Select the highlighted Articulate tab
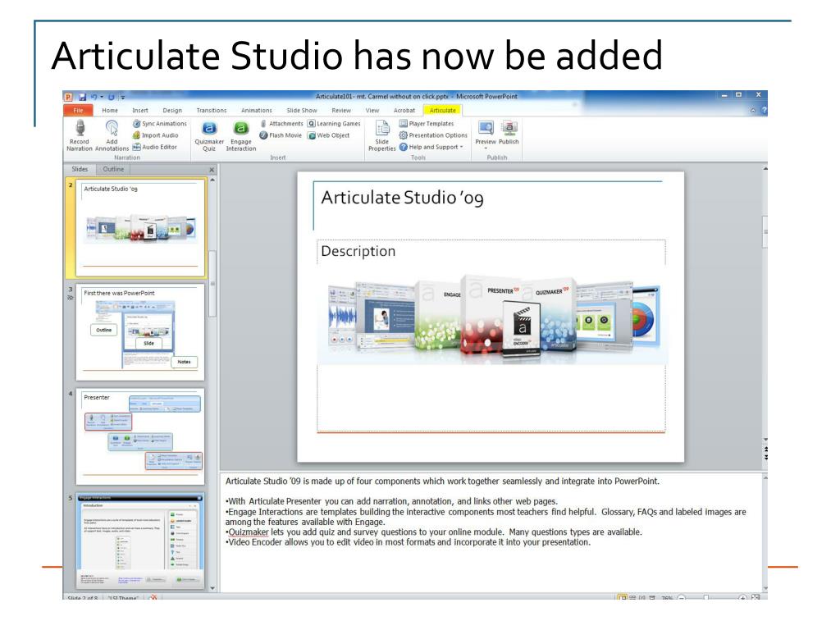Screen dimensions: 840x630 (442, 111)
